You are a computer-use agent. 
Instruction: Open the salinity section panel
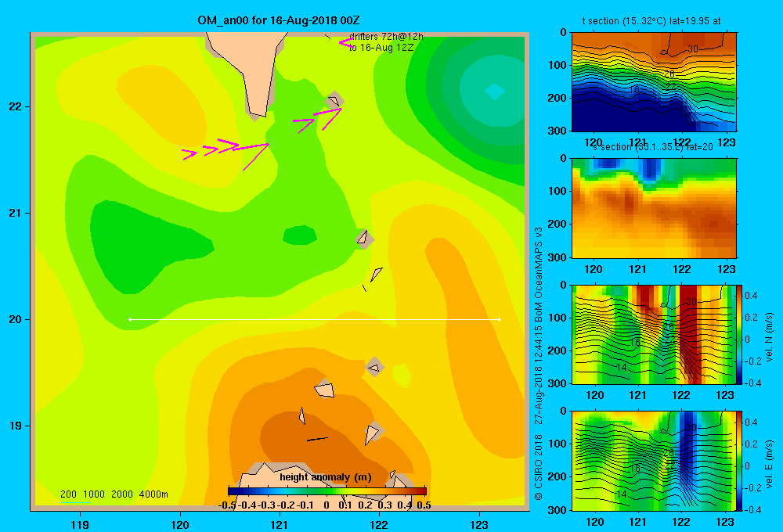(654, 208)
